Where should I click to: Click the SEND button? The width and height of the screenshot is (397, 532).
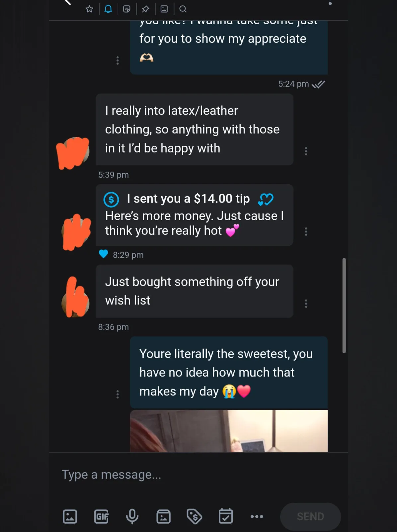pos(310,516)
